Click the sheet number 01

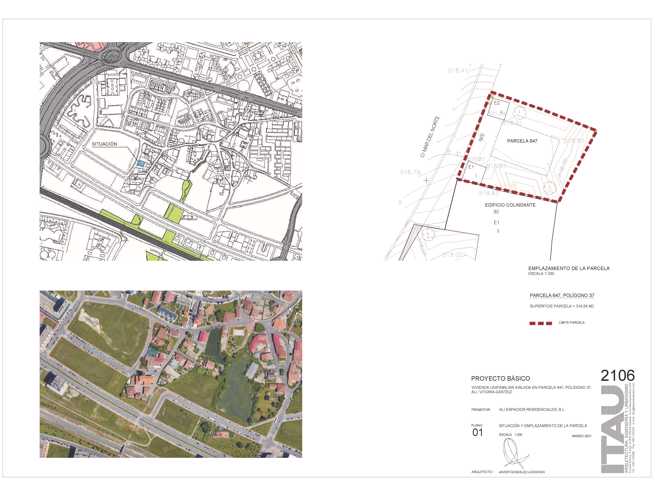tap(476, 433)
